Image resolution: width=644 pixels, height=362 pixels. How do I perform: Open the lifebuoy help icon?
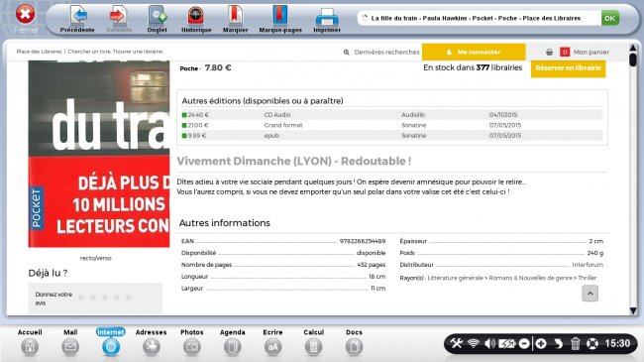592,343
